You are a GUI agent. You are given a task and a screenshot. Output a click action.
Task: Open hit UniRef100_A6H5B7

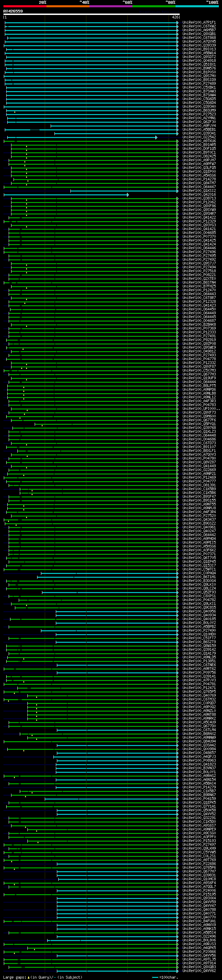coord(199,30)
